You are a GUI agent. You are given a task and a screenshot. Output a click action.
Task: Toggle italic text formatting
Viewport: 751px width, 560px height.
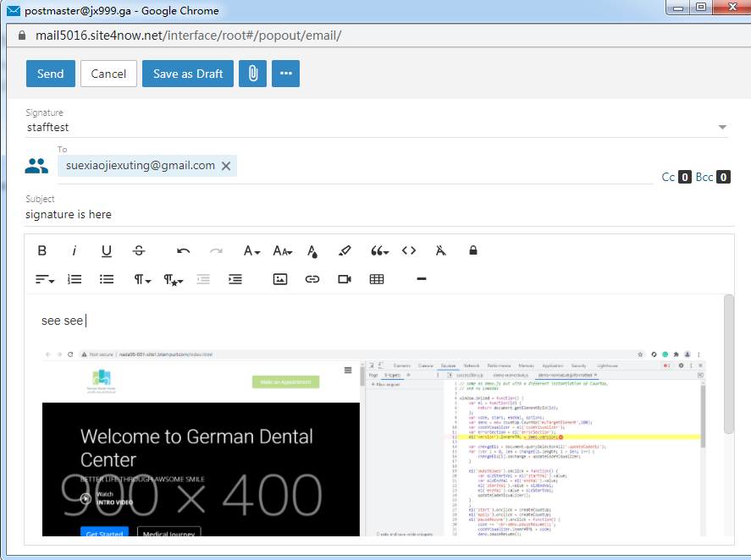tap(75, 250)
